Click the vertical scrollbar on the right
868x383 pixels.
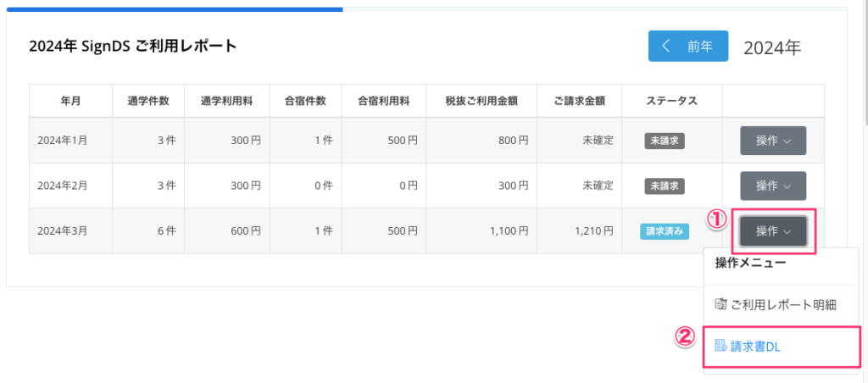[864, 64]
